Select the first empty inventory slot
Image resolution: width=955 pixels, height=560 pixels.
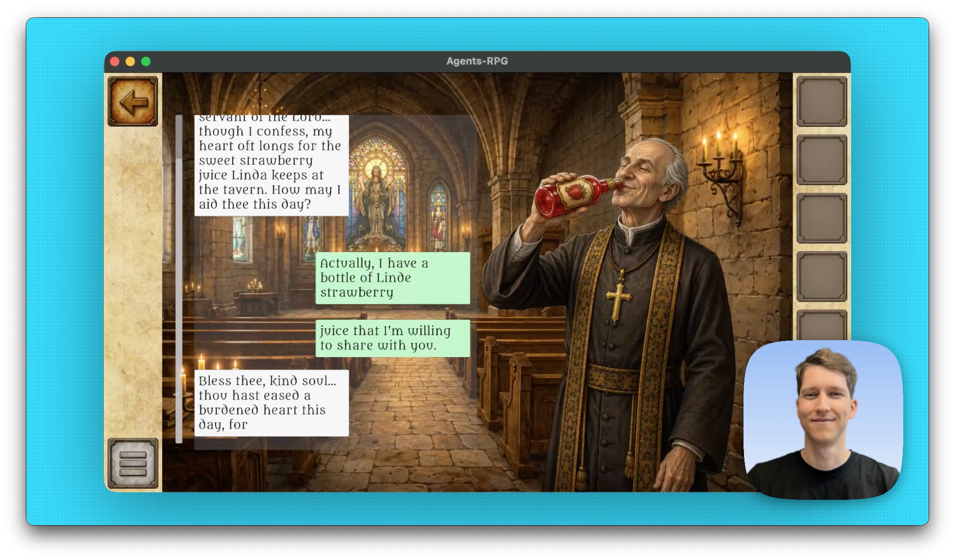(x=822, y=101)
